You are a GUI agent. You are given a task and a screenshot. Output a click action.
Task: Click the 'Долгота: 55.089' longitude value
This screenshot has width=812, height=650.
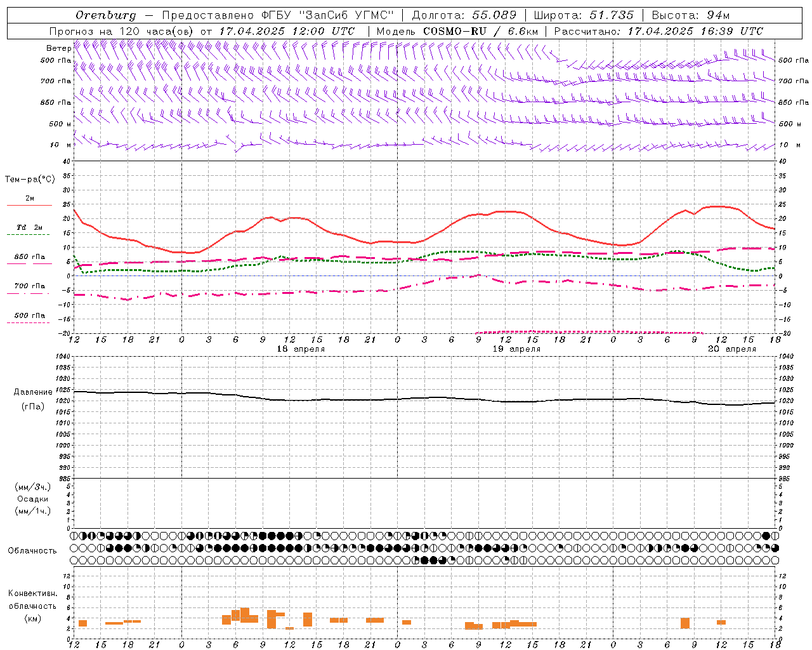tap(464, 15)
